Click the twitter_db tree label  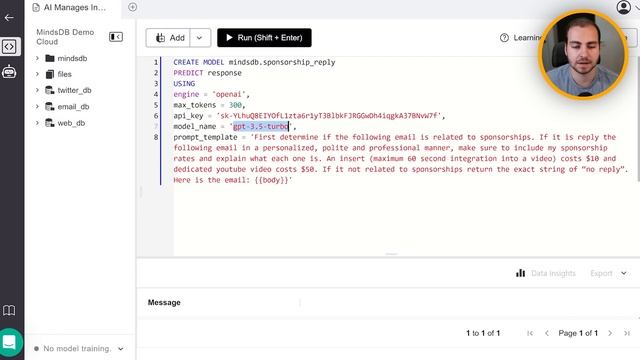[74, 90]
